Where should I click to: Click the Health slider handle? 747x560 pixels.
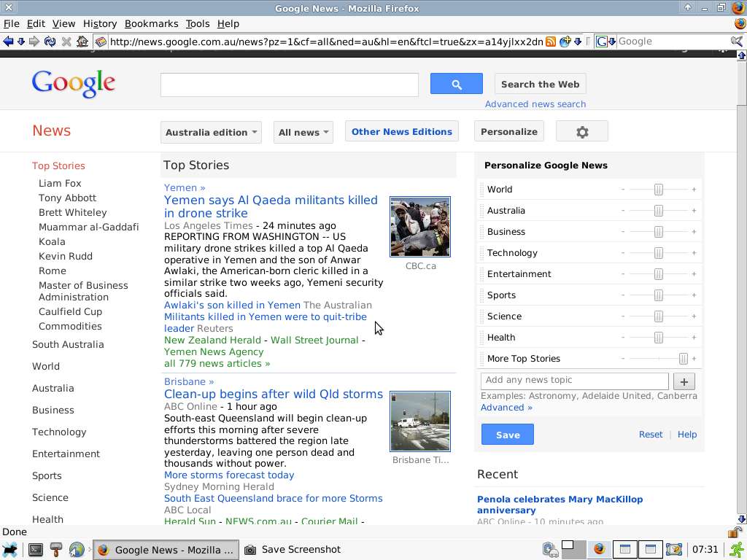tap(659, 338)
